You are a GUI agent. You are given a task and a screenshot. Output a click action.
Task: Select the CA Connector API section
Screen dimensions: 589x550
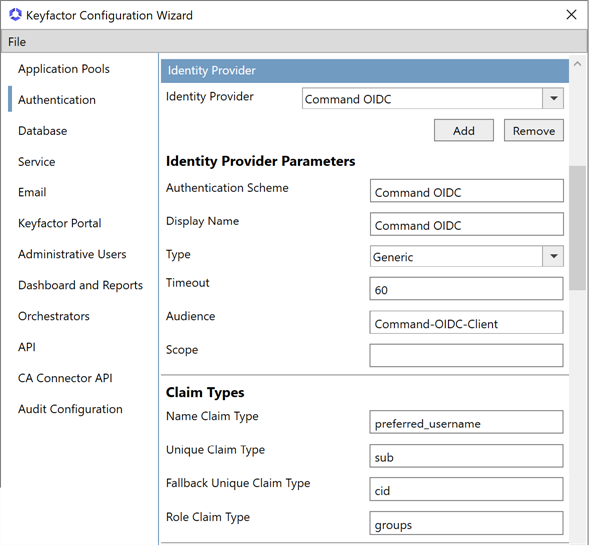65,378
